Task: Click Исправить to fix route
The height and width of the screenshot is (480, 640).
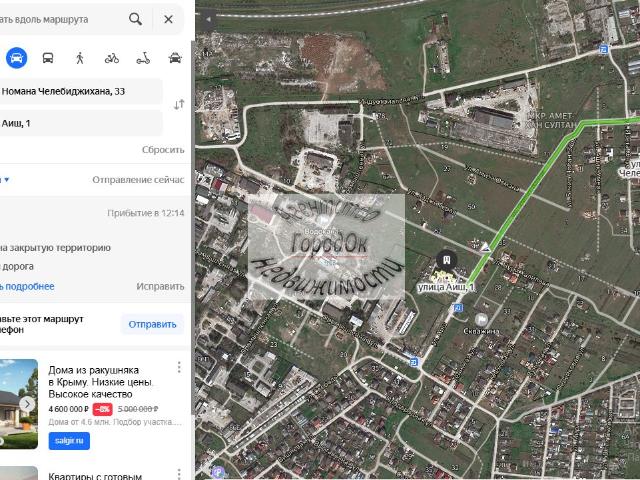Action: click(x=160, y=287)
